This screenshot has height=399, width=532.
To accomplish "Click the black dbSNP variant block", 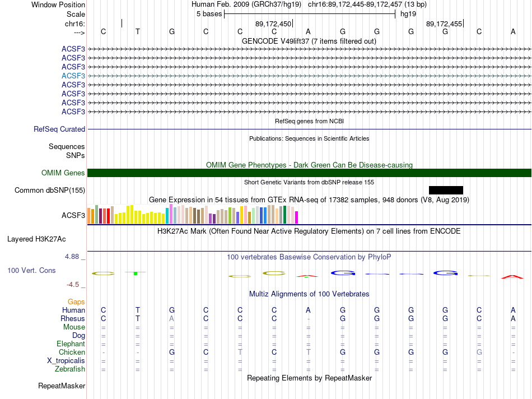I will (x=446, y=190).
